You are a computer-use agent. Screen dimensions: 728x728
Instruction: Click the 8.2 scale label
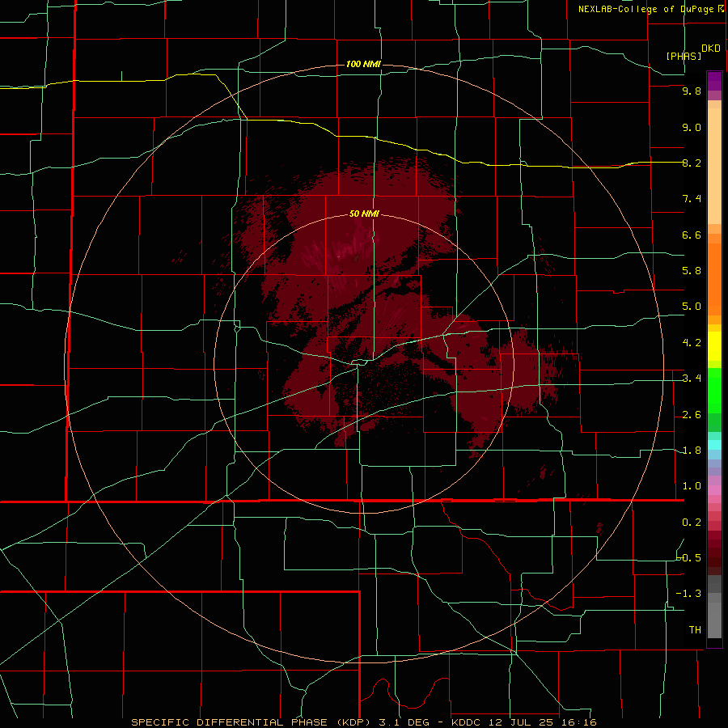[692, 163]
